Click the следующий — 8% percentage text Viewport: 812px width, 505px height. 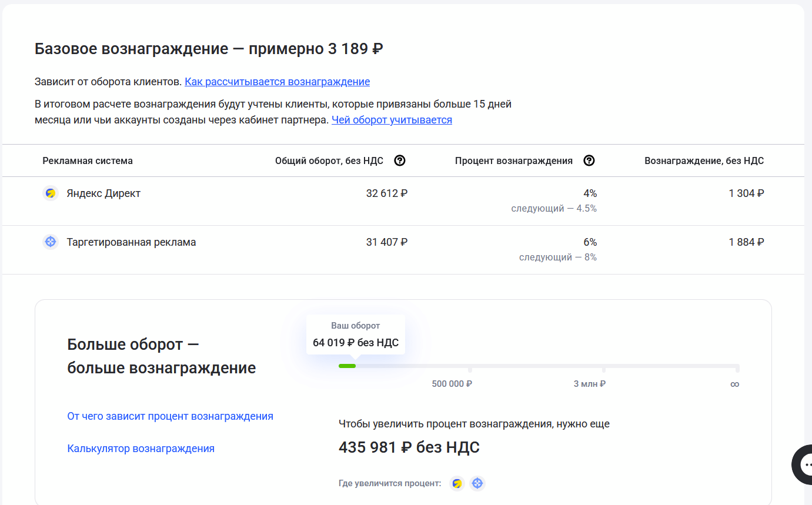point(558,257)
